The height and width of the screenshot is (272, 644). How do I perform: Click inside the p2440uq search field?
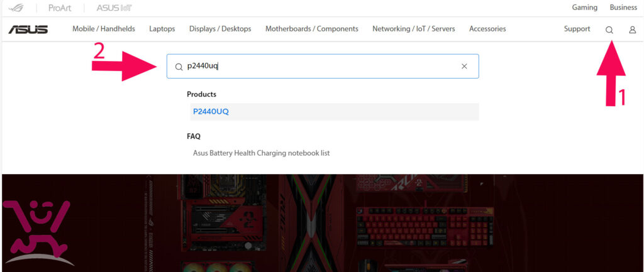pos(323,66)
